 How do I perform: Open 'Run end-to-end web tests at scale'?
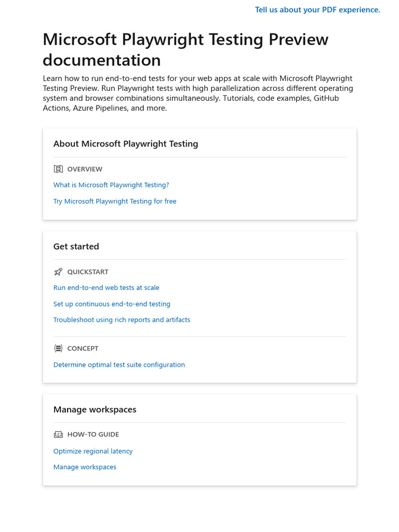tap(107, 288)
